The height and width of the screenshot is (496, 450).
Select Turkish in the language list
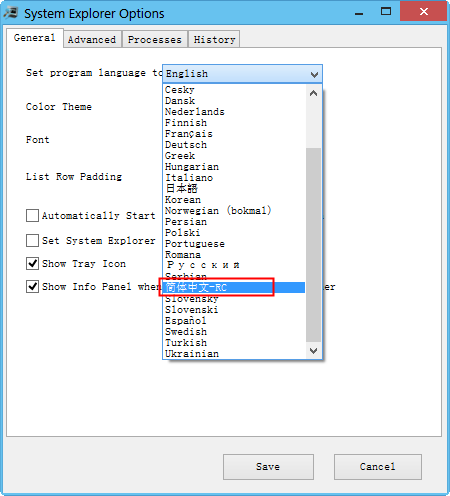[235, 343]
